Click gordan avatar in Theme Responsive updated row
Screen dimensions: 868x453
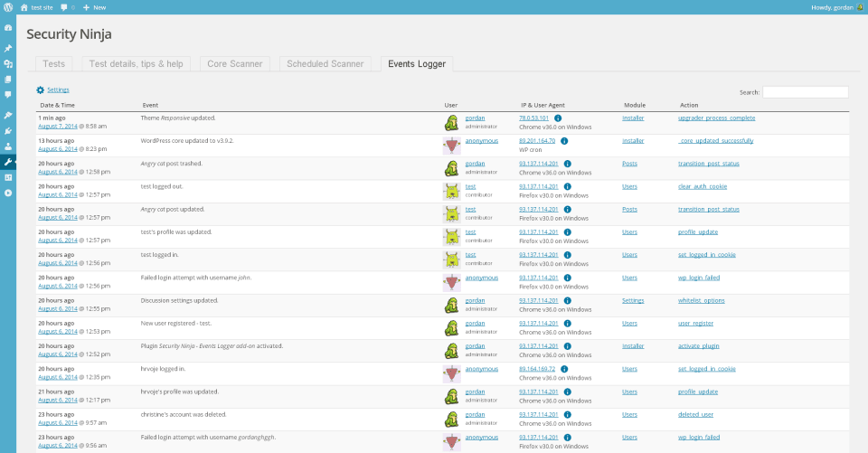452,122
